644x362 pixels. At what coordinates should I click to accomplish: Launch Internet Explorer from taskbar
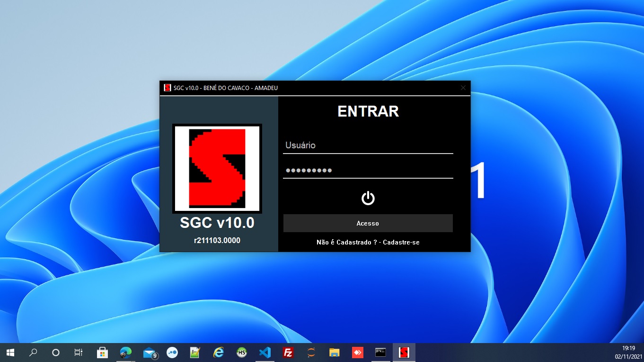218,353
